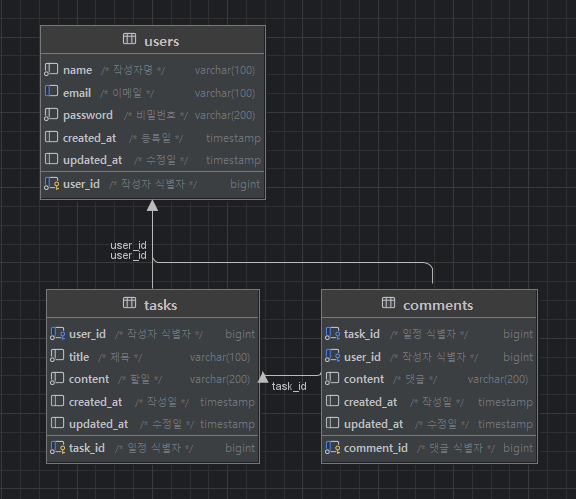This screenshot has width=576, height=499.
Task: Click the 이메일 comment of email column
Action: pos(127,93)
